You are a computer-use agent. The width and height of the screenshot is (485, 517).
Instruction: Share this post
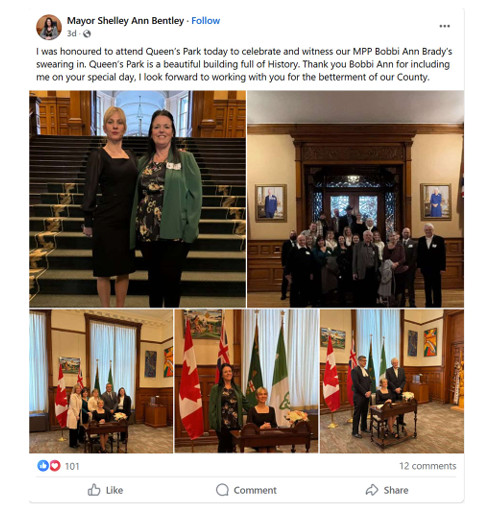click(x=387, y=490)
